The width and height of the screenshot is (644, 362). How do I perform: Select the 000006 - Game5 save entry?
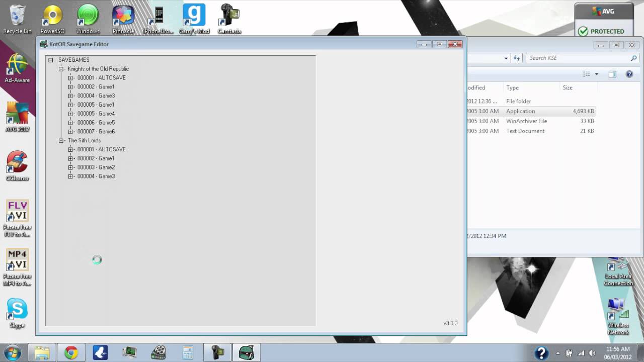coord(96,123)
